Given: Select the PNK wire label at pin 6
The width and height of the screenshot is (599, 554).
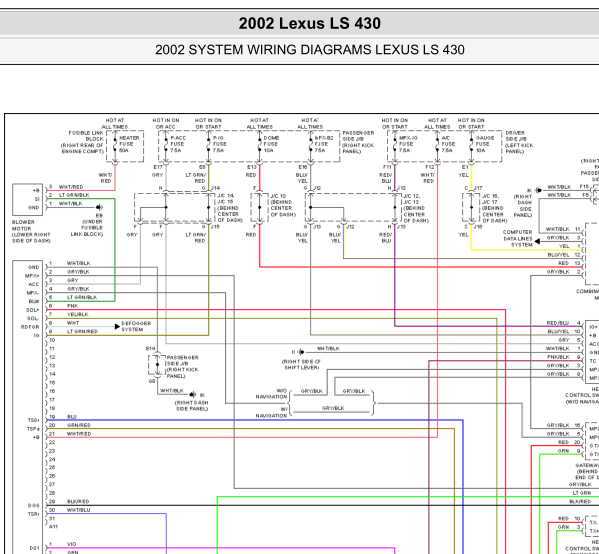Looking at the screenshot, I should point(73,306).
